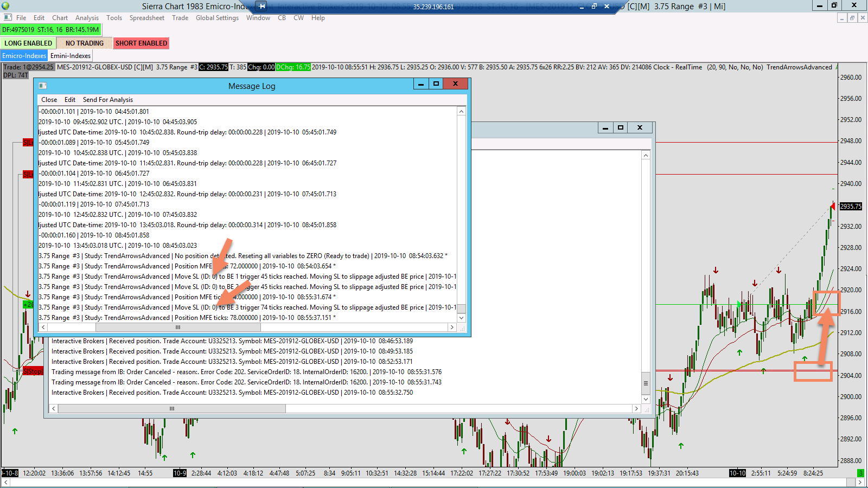The height and width of the screenshot is (488, 868).
Task: Switch to the Emicro-Indexes tab
Action: click(24, 56)
